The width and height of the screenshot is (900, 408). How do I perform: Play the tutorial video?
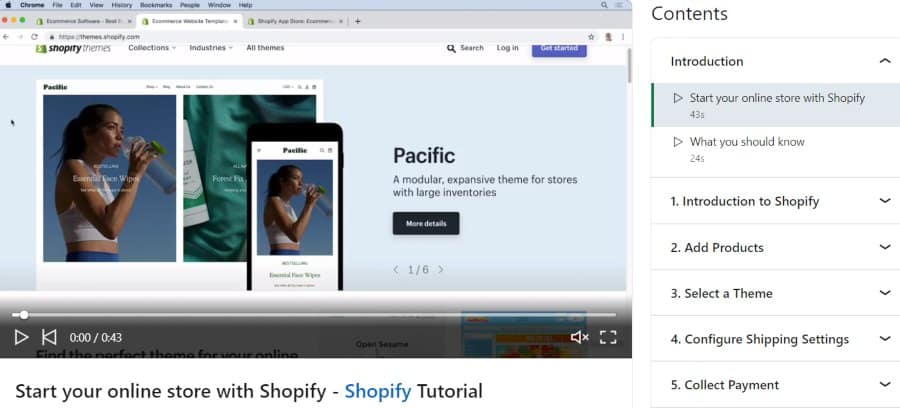[x=21, y=337]
